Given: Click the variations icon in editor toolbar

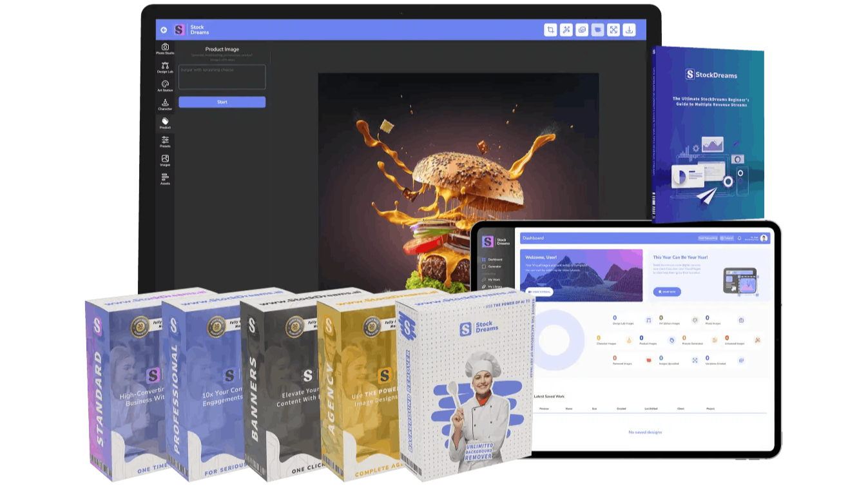Looking at the screenshot, I should click(x=582, y=30).
